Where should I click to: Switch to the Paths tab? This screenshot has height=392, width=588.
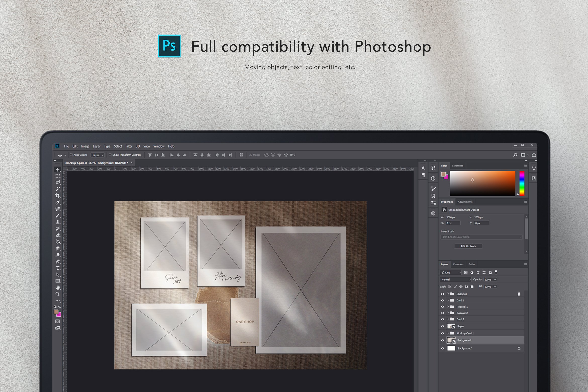click(472, 264)
